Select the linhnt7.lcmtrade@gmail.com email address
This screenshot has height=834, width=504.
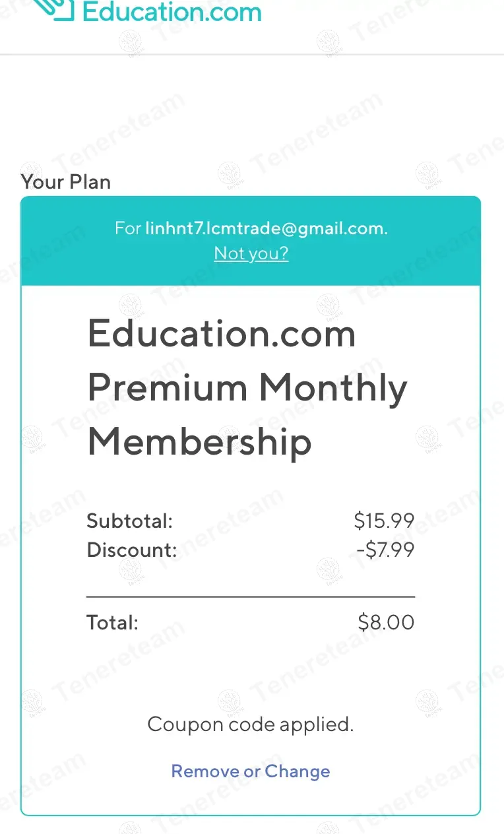(265, 229)
